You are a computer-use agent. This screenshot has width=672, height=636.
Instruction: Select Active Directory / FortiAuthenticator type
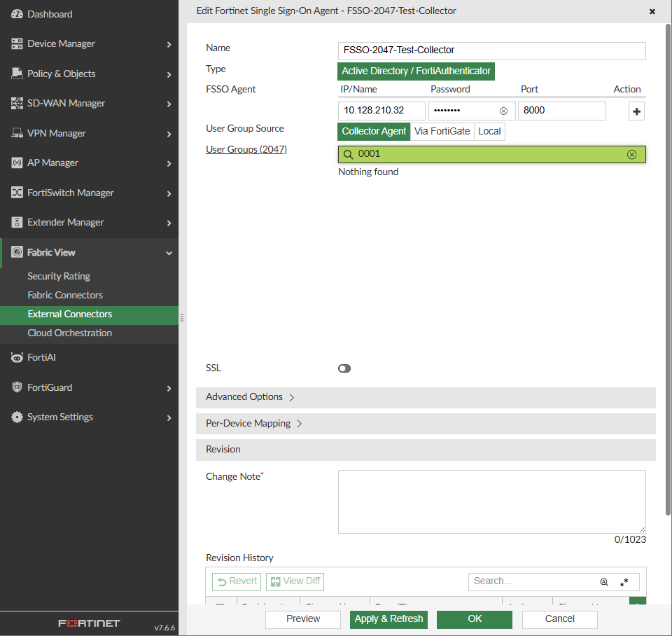tap(416, 71)
